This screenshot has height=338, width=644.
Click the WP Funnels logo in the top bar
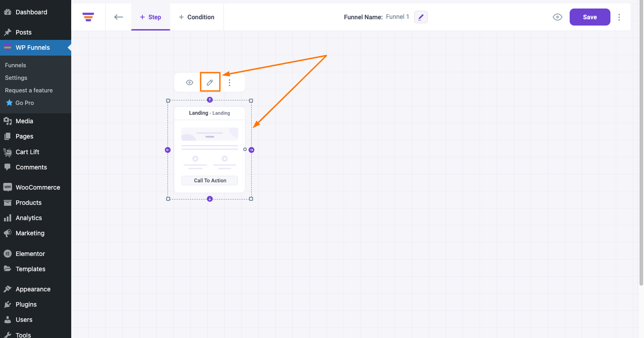(x=88, y=17)
